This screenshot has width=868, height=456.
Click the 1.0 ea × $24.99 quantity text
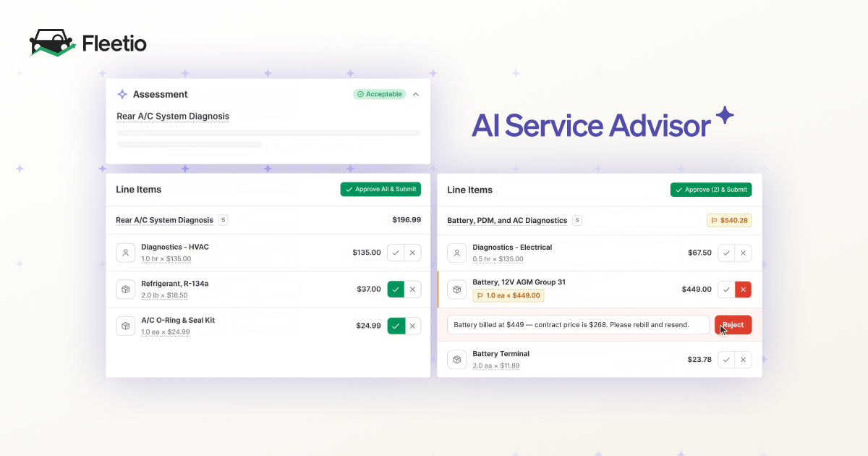click(166, 332)
